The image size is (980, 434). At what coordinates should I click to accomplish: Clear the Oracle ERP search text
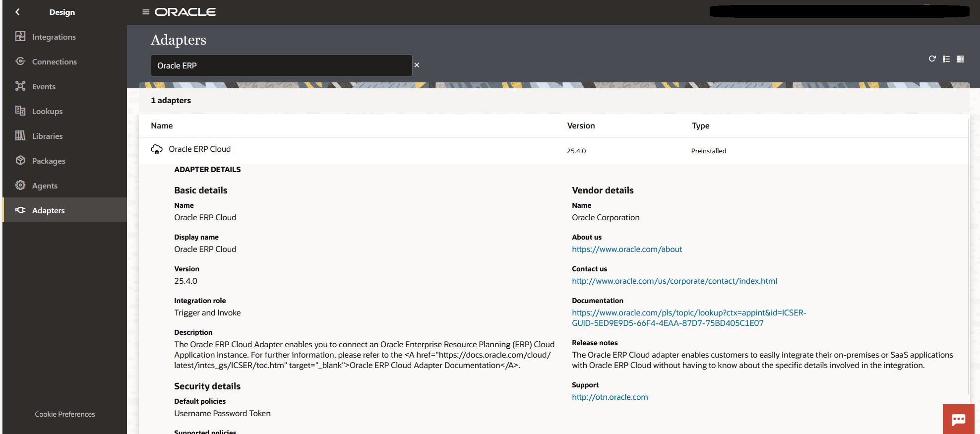(x=417, y=65)
